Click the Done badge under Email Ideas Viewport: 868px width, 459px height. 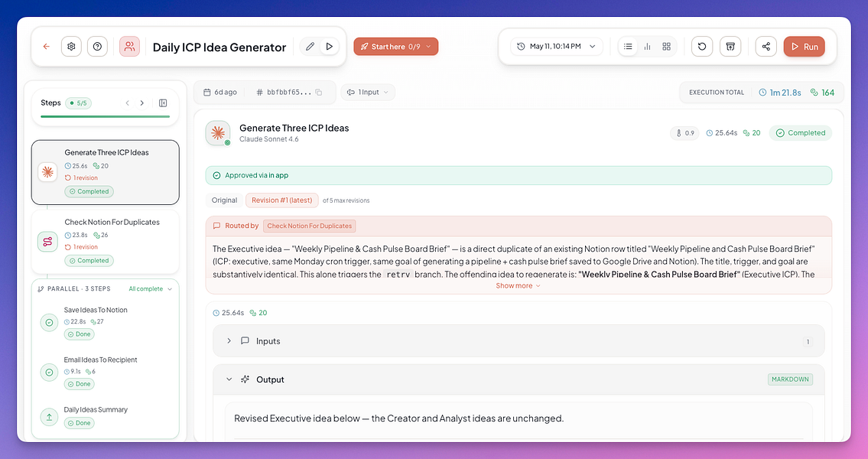point(80,384)
